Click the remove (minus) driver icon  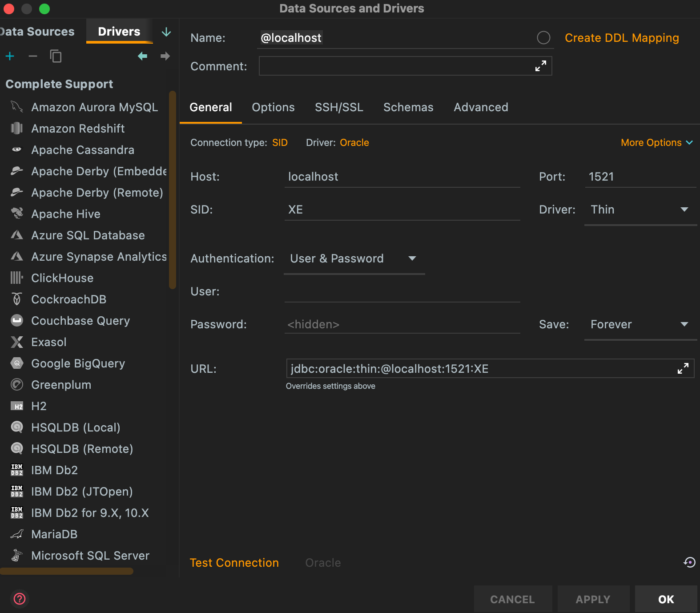coord(32,56)
